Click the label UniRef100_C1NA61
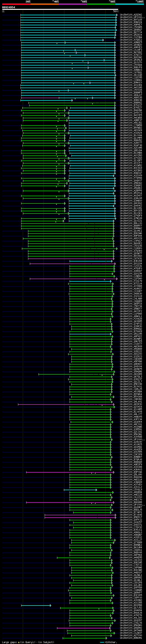 pyautogui.click(x=131, y=80)
